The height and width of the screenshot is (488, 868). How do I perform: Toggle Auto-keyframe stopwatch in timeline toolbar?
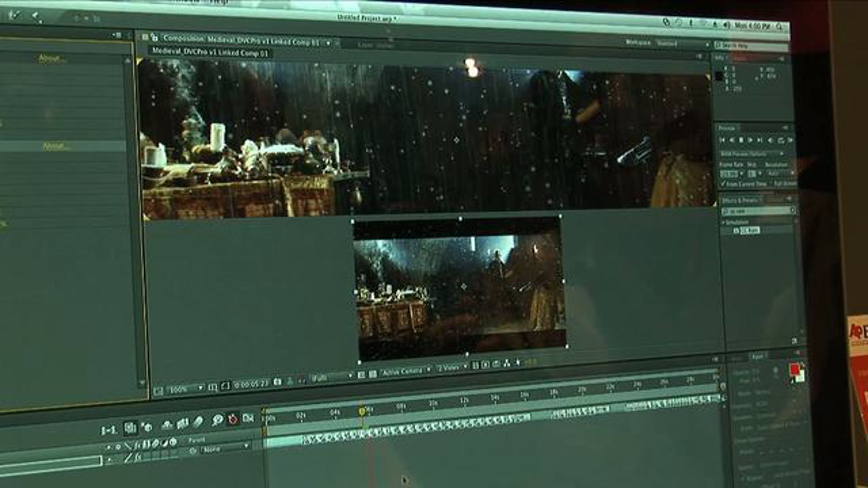tap(233, 419)
